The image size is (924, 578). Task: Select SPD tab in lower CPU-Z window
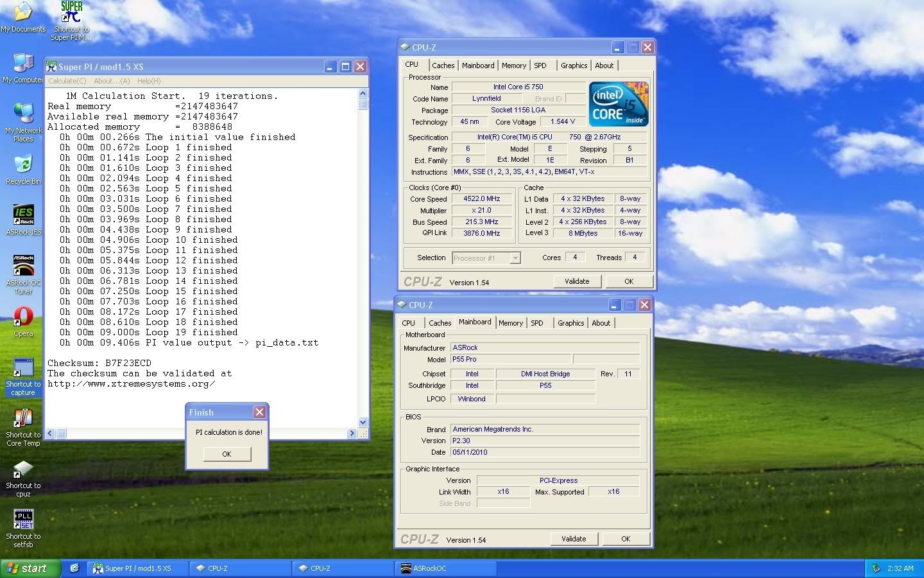[537, 323]
